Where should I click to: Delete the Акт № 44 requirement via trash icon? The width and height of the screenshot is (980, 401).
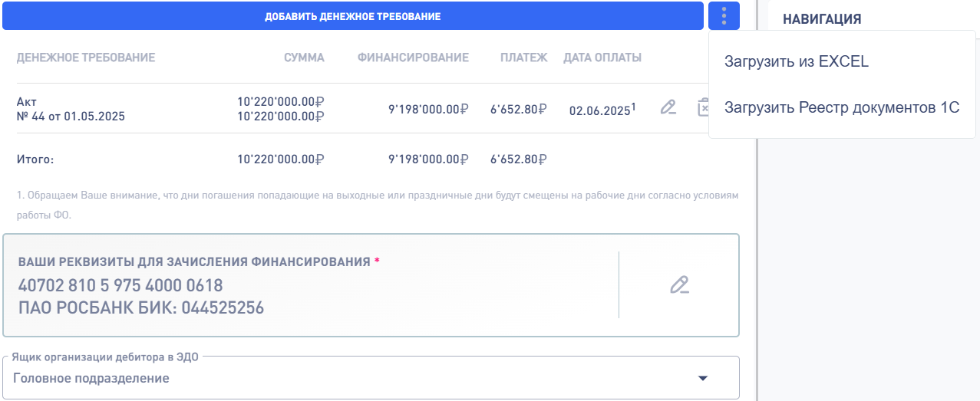point(702,108)
